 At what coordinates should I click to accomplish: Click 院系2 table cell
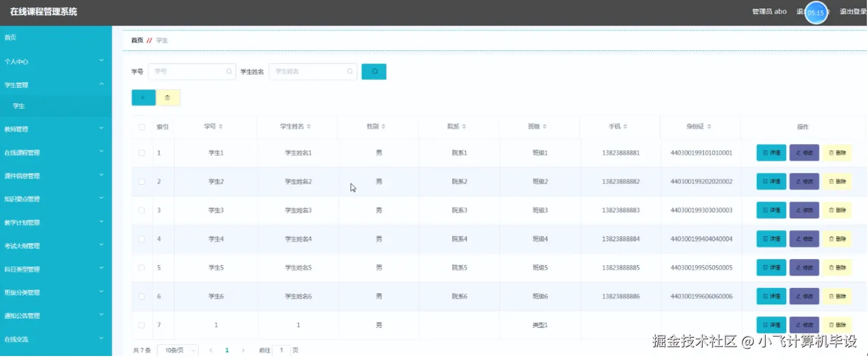click(459, 181)
